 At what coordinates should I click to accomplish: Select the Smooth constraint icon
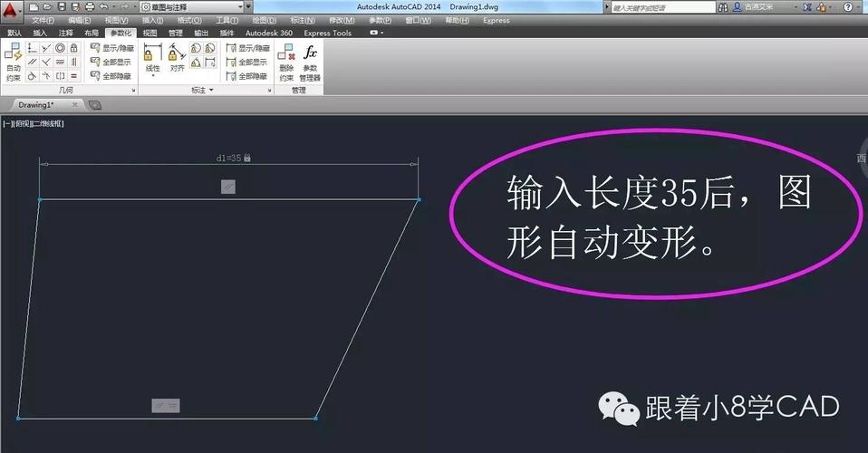click(46, 76)
